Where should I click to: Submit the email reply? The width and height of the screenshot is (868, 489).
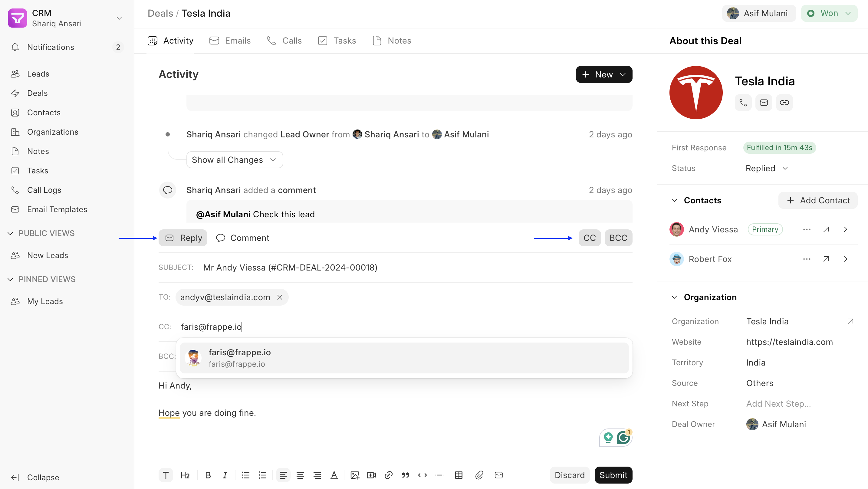click(x=613, y=475)
